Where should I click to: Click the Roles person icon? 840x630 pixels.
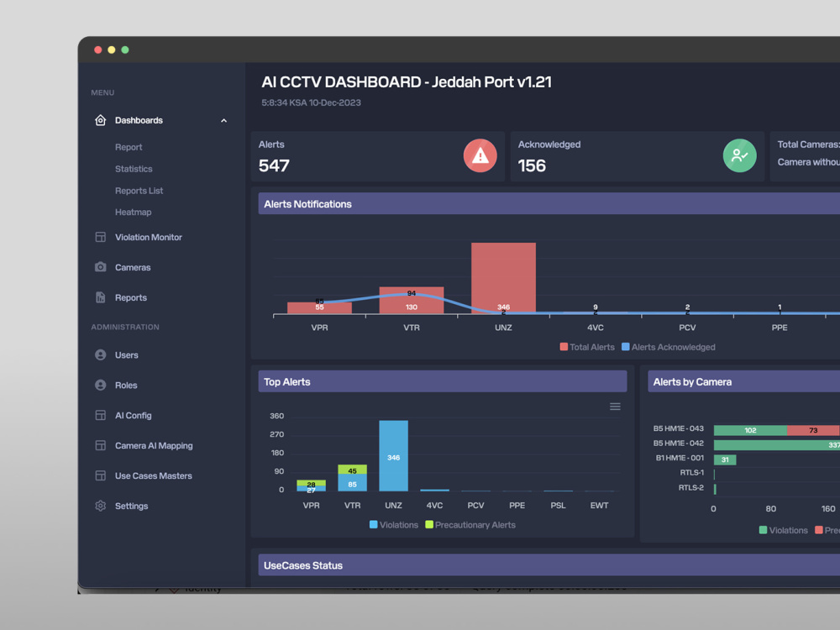point(100,385)
